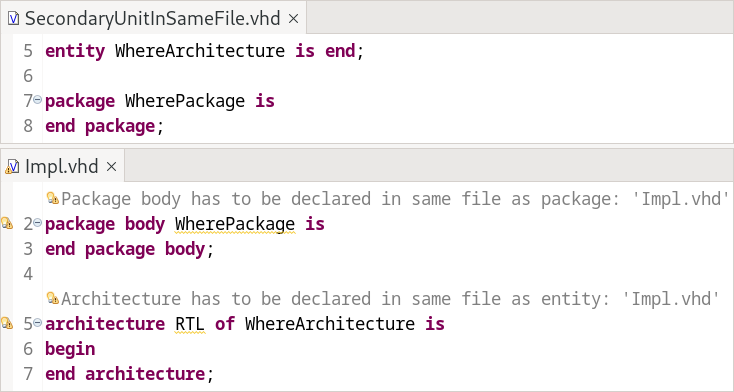Click WhereArchitecture in the architecture RTL line
This screenshot has width=734, height=392.
(330, 324)
